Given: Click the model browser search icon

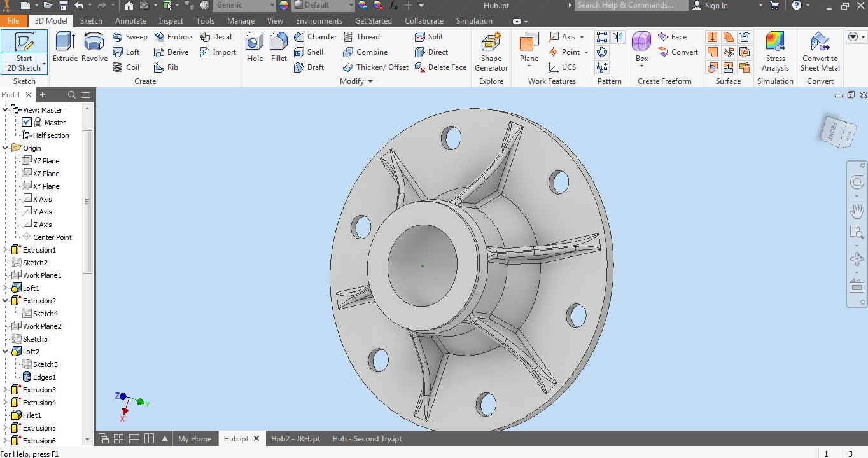Looking at the screenshot, I should [x=72, y=95].
